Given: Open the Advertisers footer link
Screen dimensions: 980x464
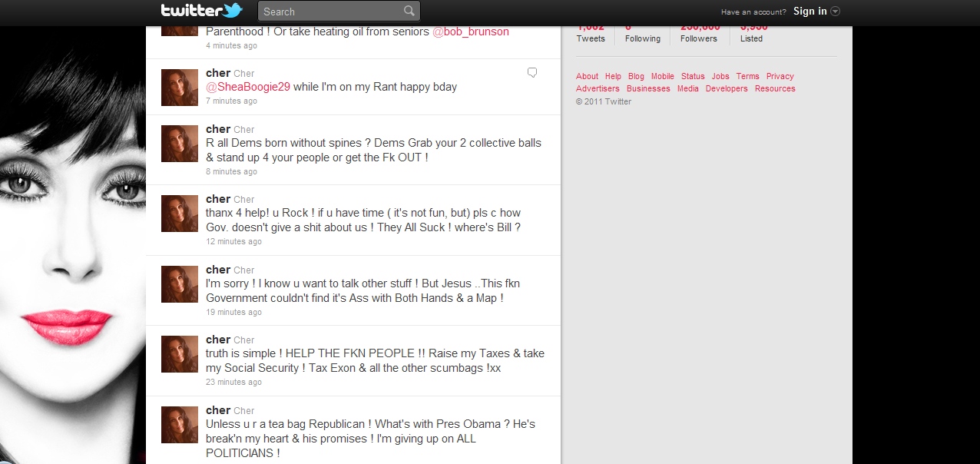Looking at the screenshot, I should tap(598, 88).
